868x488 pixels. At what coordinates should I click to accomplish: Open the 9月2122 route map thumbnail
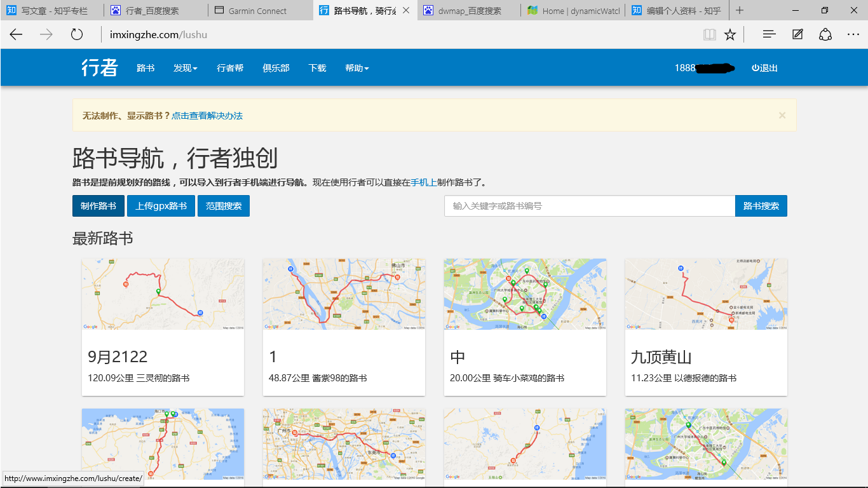coord(163,294)
